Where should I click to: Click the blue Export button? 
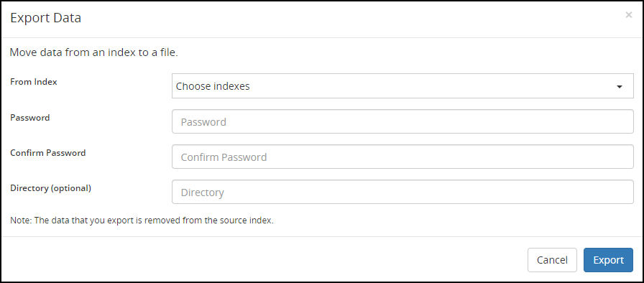click(x=608, y=260)
